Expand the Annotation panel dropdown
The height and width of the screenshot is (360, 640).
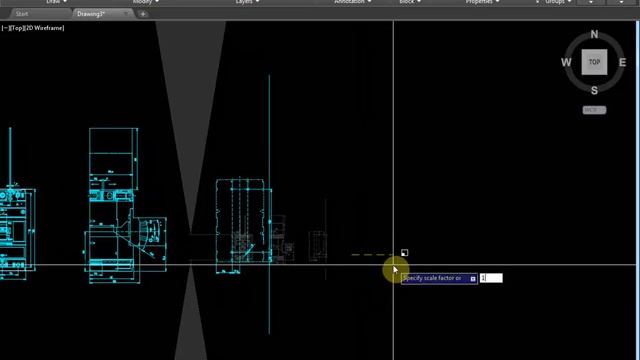[353, 2]
